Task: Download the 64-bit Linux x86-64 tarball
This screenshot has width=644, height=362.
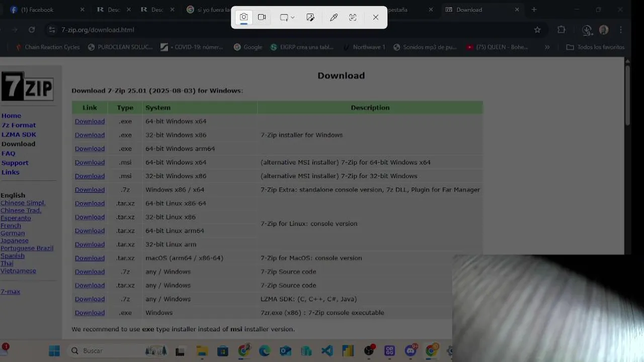Action: pyautogui.click(x=90, y=203)
